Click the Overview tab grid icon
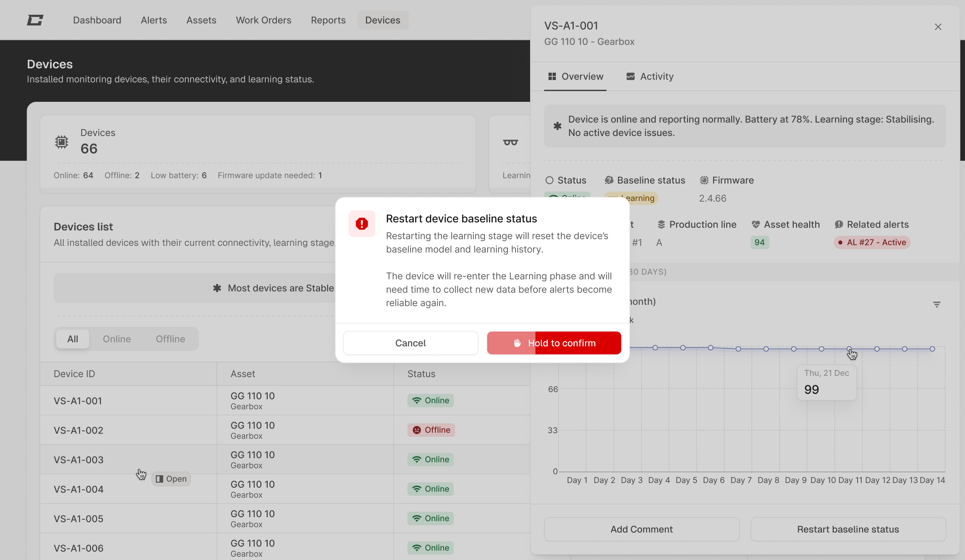The width and height of the screenshot is (965, 560). click(552, 77)
